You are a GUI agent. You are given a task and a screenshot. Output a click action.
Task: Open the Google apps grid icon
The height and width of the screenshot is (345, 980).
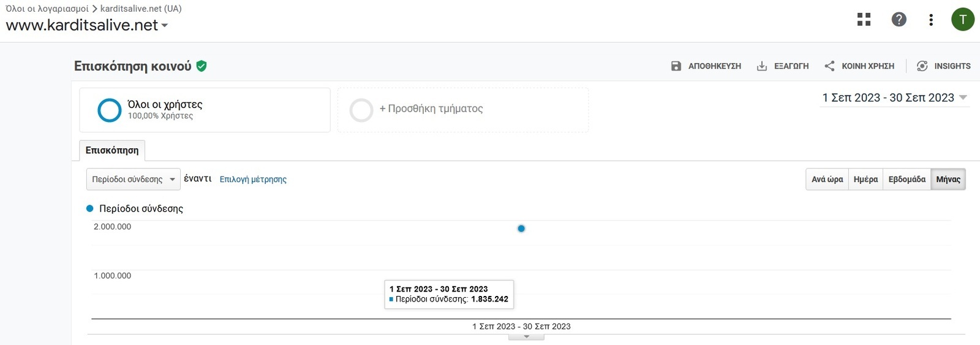coord(864,20)
